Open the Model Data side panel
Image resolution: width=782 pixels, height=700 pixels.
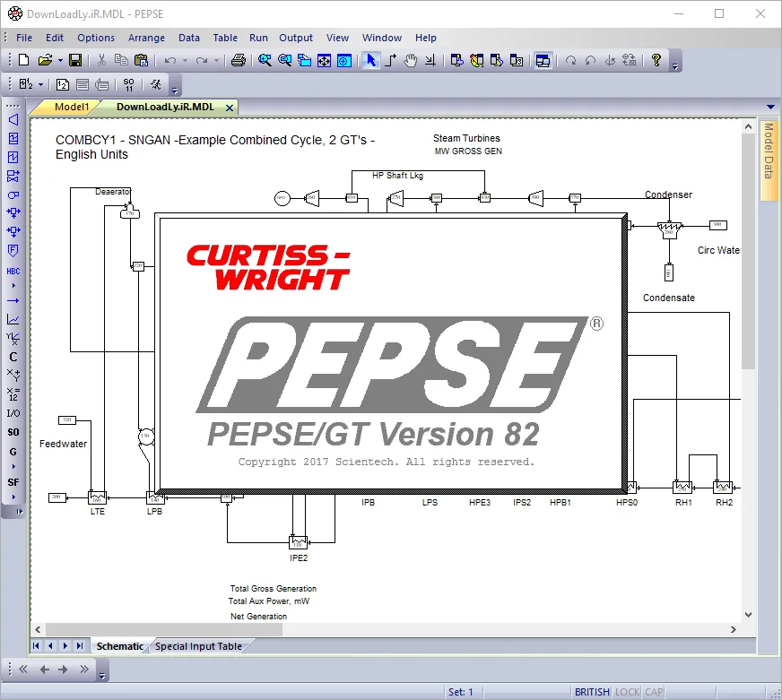pyautogui.click(x=769, y=160)
